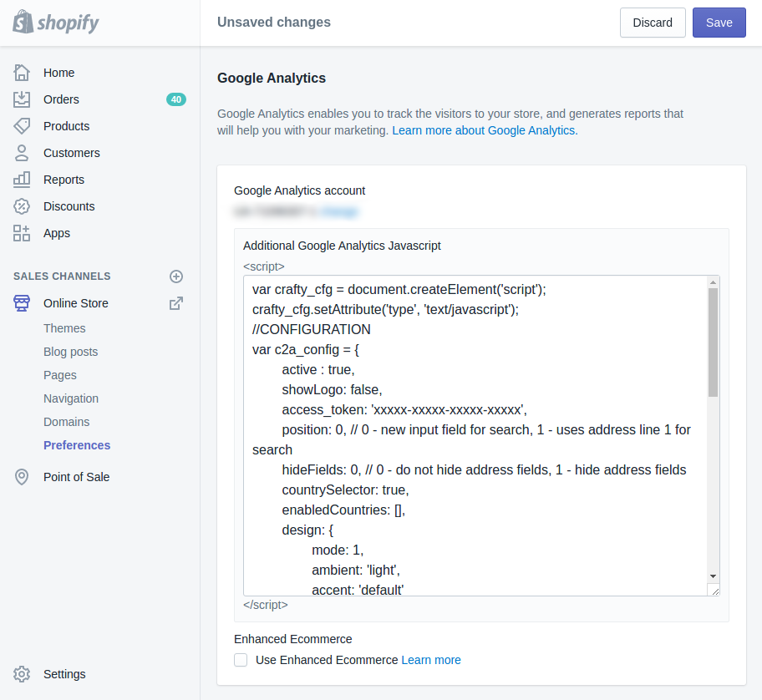The height and width of the screenshot is (700, 762).
Task: Click the Discounts badge icon
Action: (x=22, y=206)
